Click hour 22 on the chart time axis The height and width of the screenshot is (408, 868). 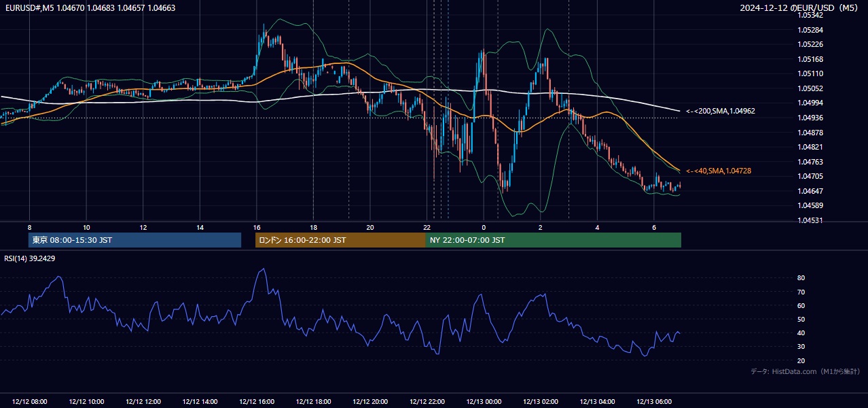click(x=427, y=227)
